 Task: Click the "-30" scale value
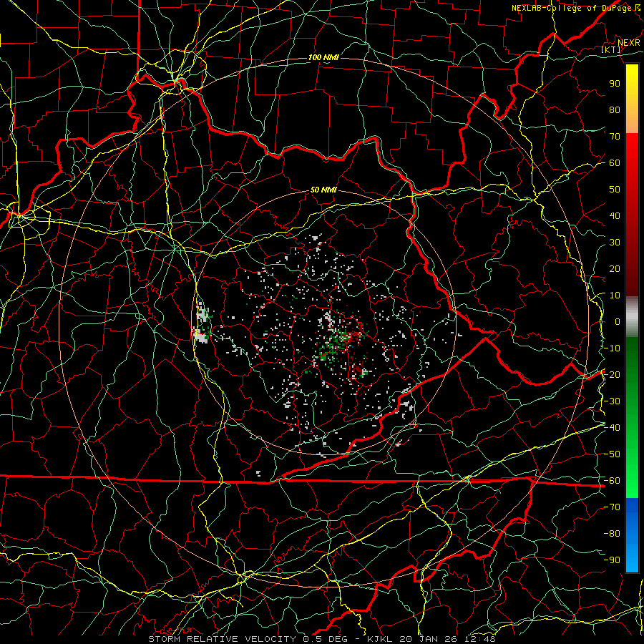[x=612, y=401]
